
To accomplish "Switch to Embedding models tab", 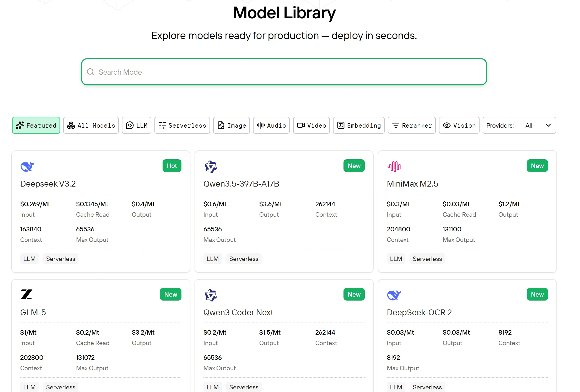I will pos(359,125).
